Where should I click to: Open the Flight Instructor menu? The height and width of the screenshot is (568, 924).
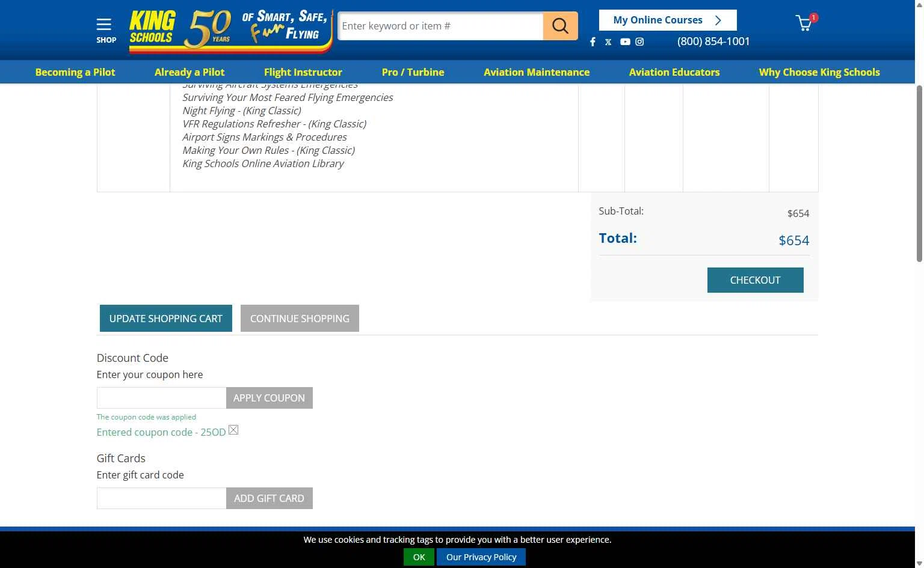(x=303, y=72)
